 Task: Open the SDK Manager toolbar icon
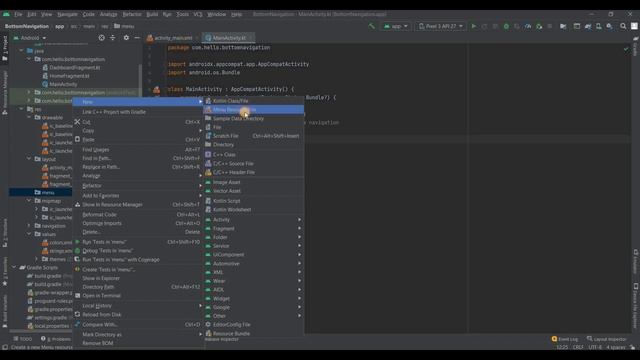click(x=609, y=26)
